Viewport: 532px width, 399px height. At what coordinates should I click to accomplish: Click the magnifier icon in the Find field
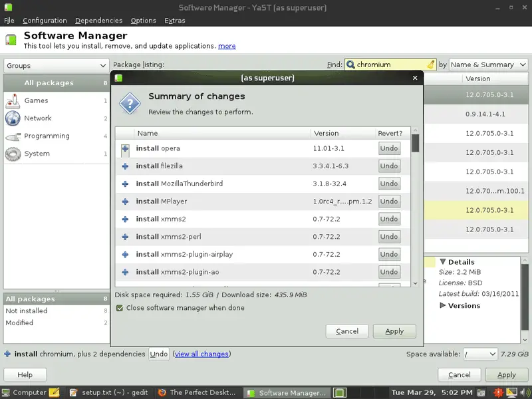(350, 65)
